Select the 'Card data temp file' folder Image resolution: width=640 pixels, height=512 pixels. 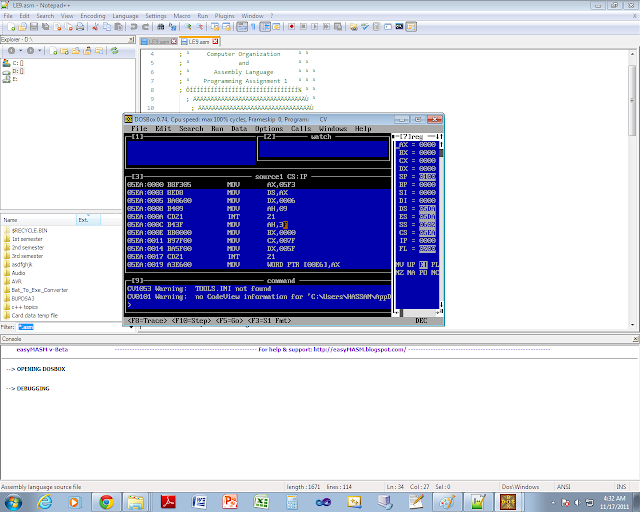point(35,315)
